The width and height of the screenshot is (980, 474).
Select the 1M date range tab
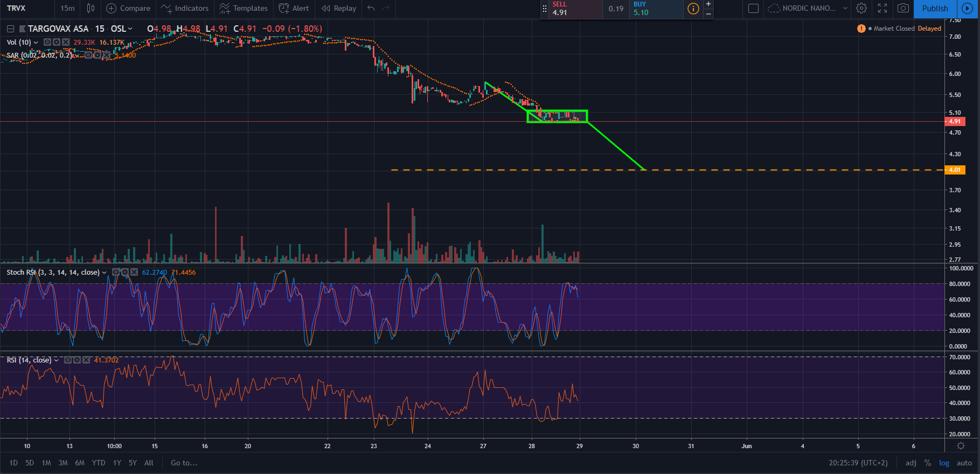pyautogui.click(x=46, y=463)
